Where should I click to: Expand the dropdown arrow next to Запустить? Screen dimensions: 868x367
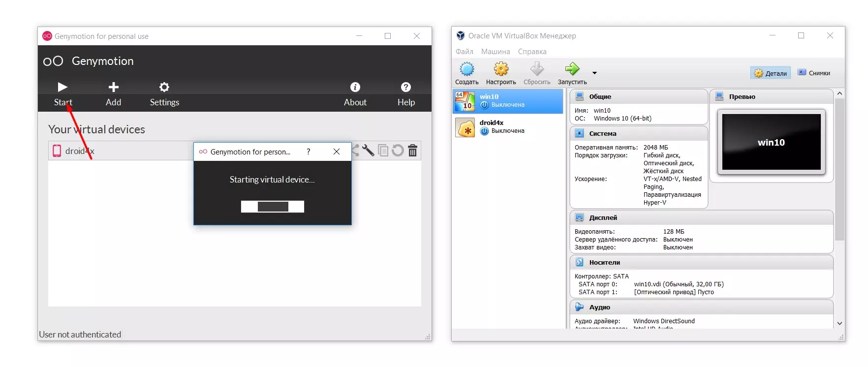(x=594, y=73)
